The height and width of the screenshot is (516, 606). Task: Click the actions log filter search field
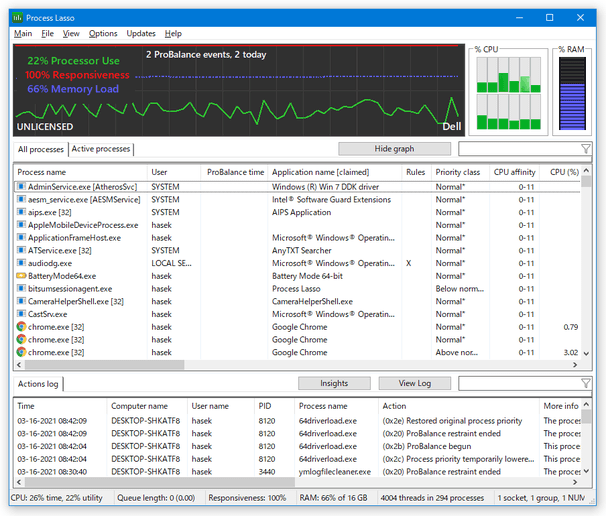click(519, 383)
